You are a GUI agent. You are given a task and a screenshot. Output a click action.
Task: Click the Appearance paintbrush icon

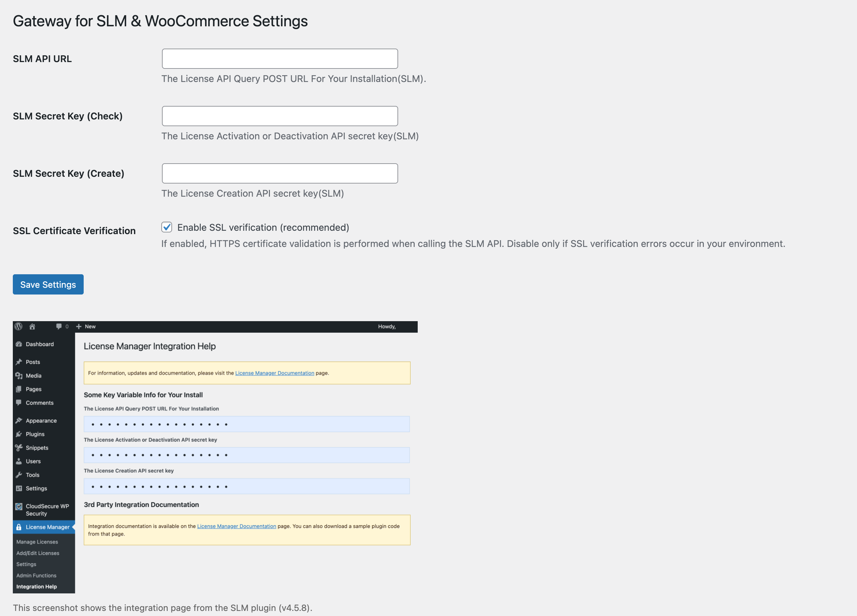[x=19, y=421]
